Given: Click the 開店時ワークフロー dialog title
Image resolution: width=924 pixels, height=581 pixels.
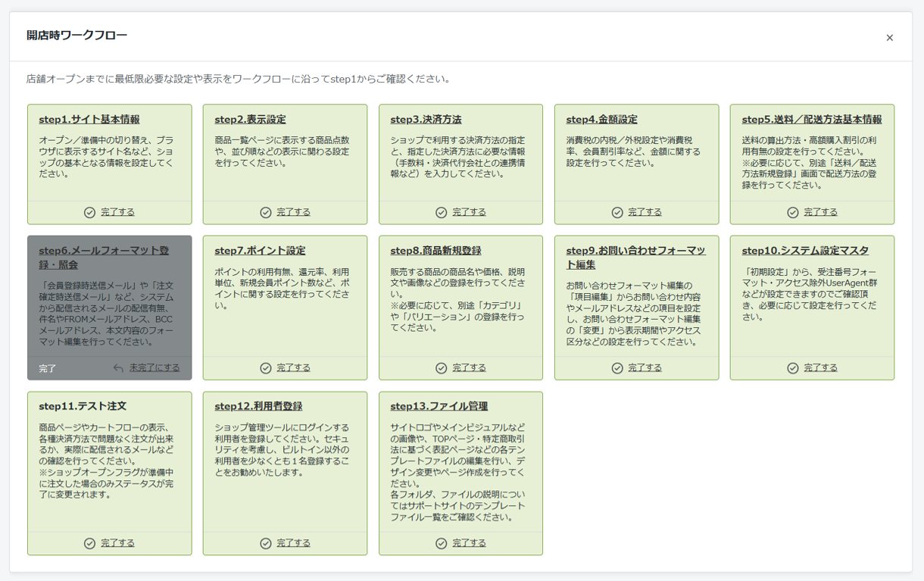Looking at the screenshot, I should (76, 36).
